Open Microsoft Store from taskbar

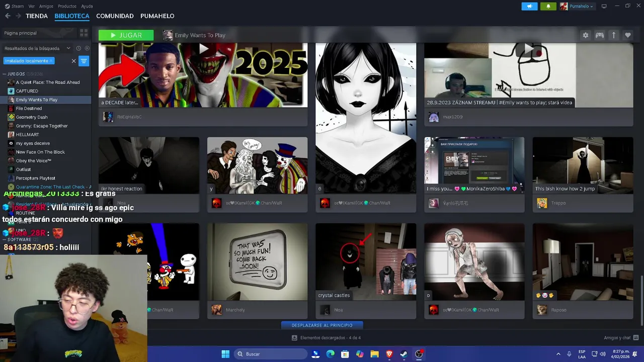[x=345, y=354]
